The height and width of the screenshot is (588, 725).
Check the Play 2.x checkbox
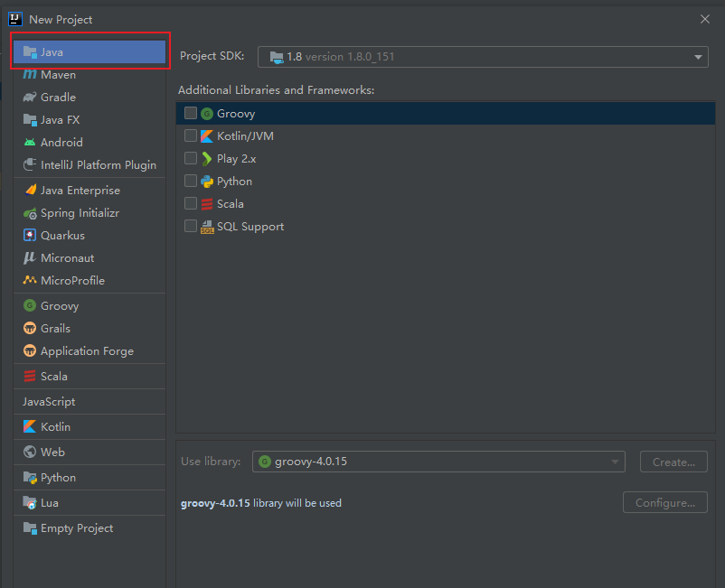pyautogui.click(x=191, y=158)
